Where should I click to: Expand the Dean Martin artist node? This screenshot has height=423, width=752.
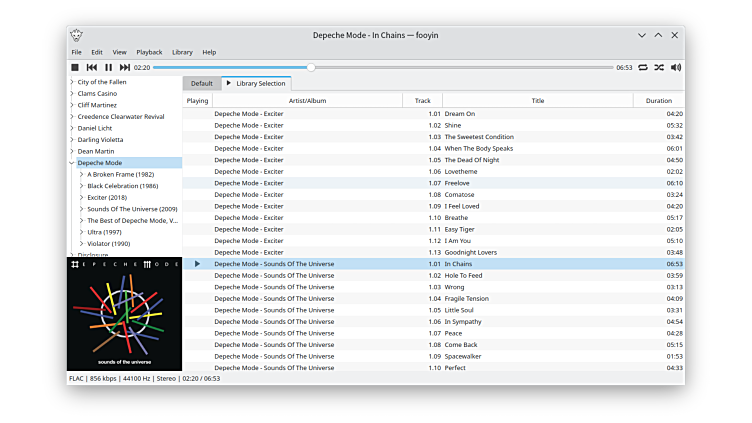(x=72, y=151)
